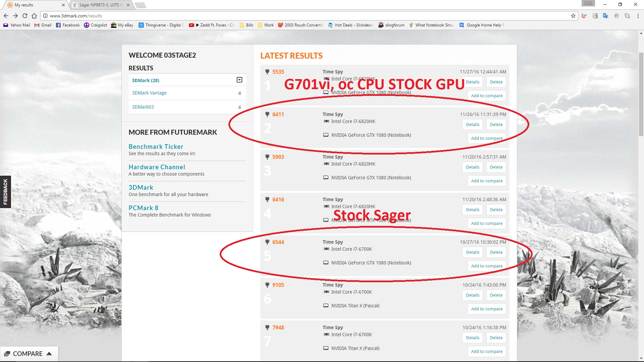This screenshot has height=362, width=644.
Task: View Details for score 6544
Action: [x=473, y=252]
